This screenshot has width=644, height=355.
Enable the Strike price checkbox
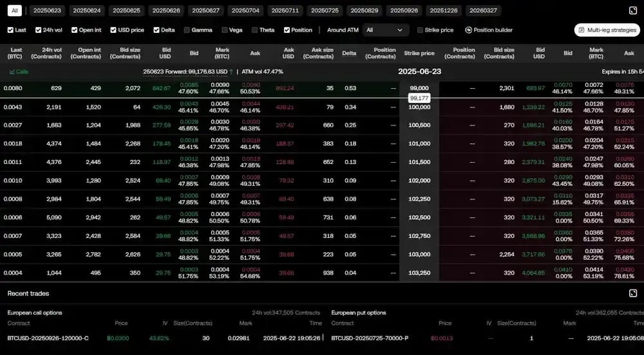(420, 30)
